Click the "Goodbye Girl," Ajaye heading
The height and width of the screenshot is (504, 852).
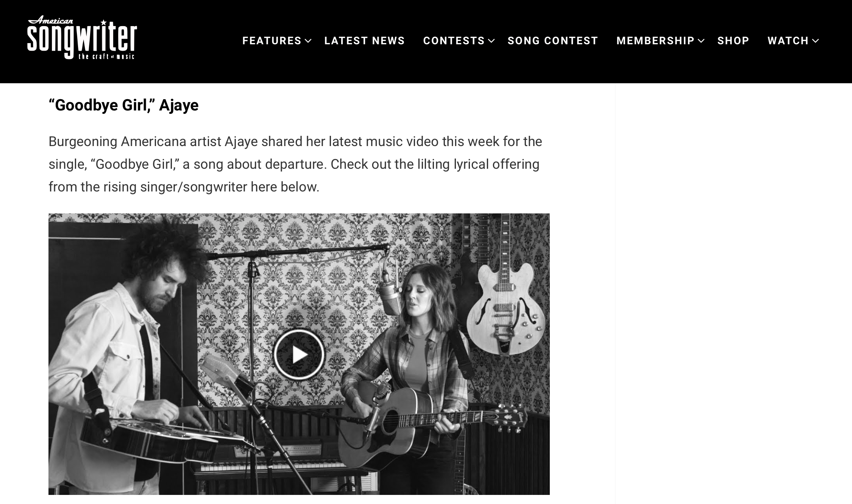click(x=123, y=105)
